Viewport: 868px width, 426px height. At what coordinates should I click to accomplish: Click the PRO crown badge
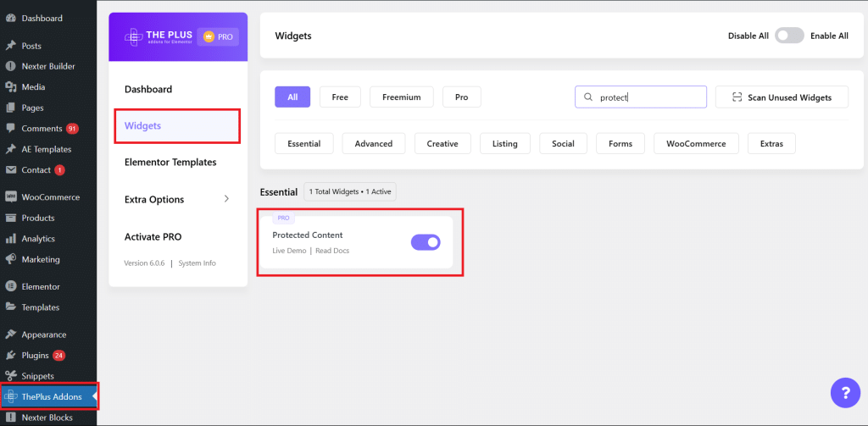point(218,37)
